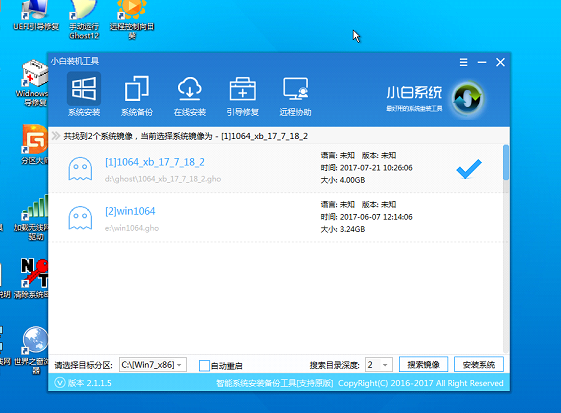Click the size 3.24GB text

352,229
